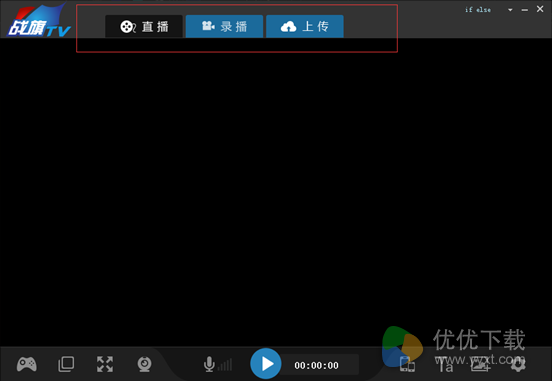Click the 战旗TV logo

click(39, 21)
